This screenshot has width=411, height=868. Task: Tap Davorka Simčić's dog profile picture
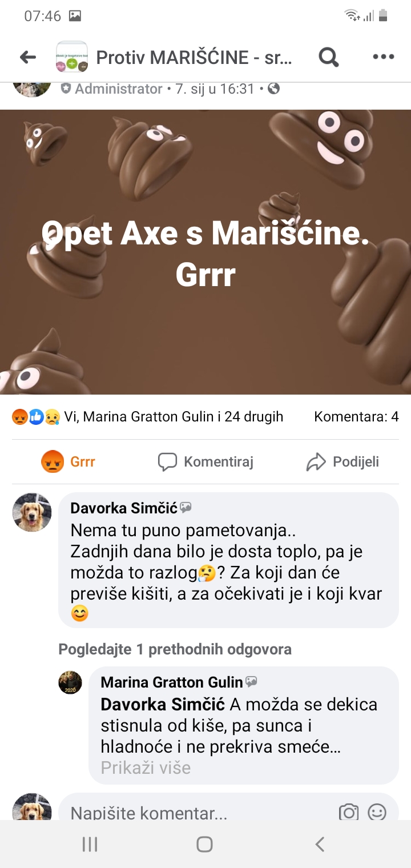pyautogui.click(x=32, y=512)
